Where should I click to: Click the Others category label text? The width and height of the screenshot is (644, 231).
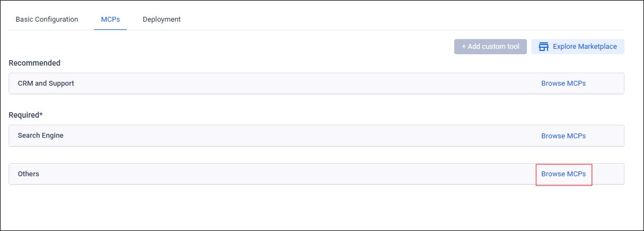[29, 174]
